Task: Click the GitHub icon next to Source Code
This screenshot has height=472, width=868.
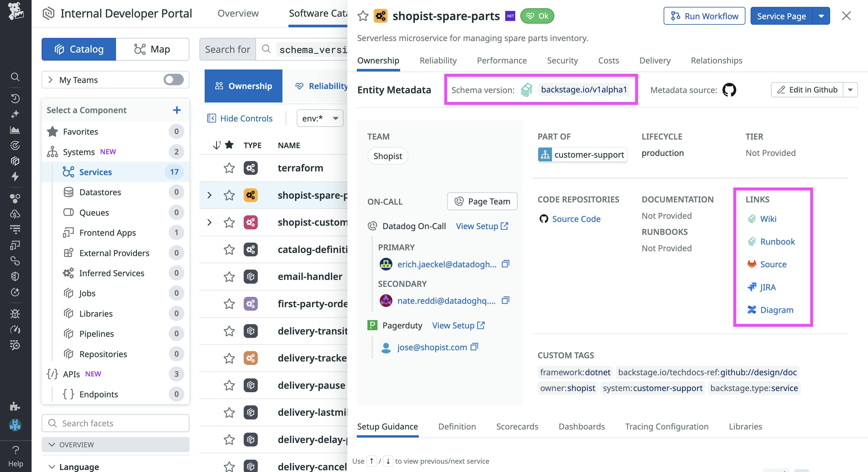Action: [x=544, y=218]
